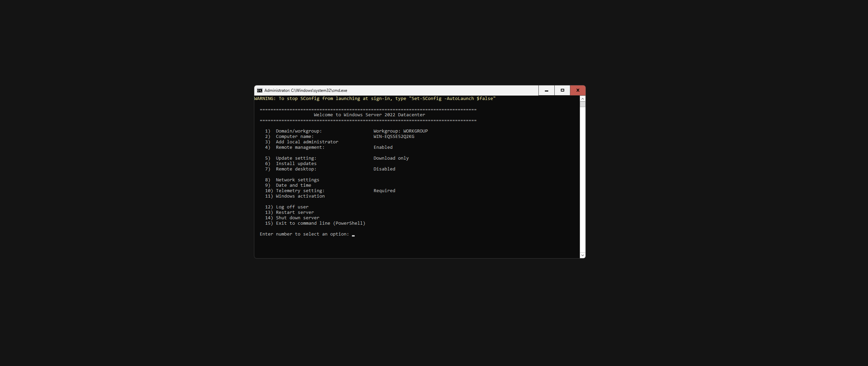Image resolution: width=868 pixels, height=366 pixels.
Task: Click the Network settings option text
Action: (x=297, y=180)
